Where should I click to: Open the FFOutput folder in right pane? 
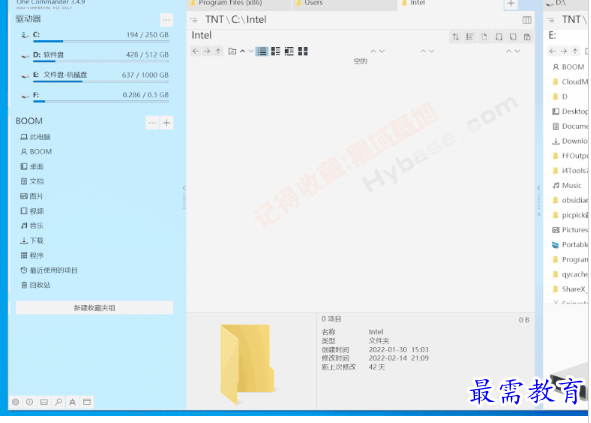point(570,156)
